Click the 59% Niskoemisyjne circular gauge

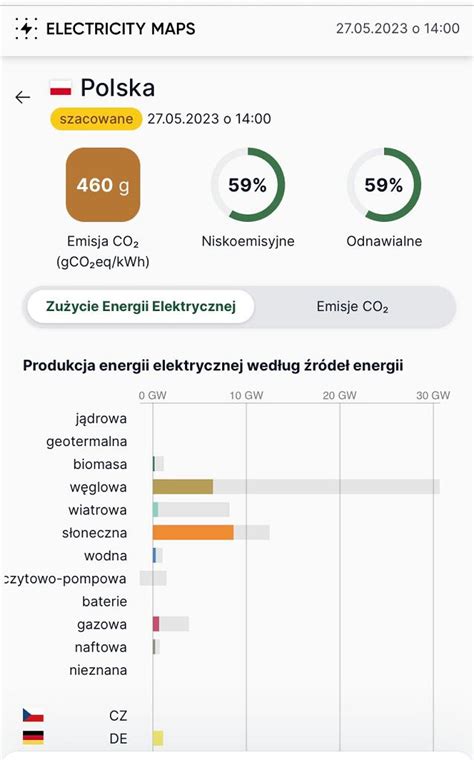pyautogui.click(x=248, y=185)
